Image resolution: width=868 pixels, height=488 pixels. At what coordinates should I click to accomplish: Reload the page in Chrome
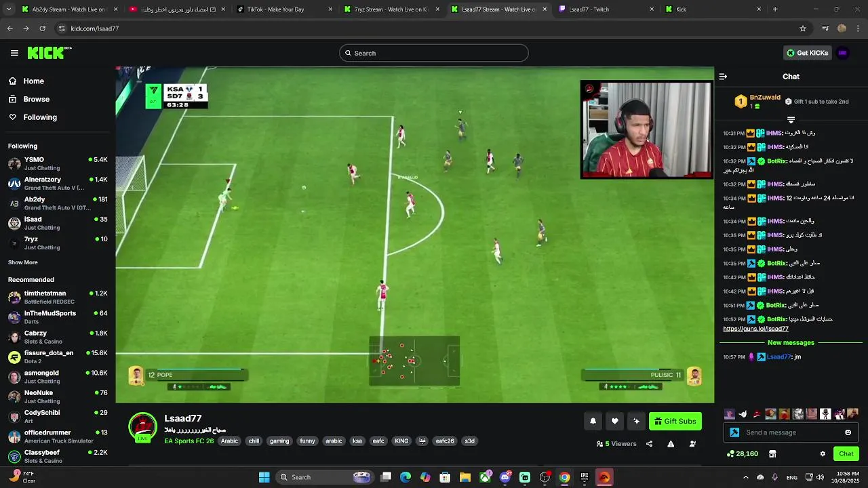pos(42,28)
